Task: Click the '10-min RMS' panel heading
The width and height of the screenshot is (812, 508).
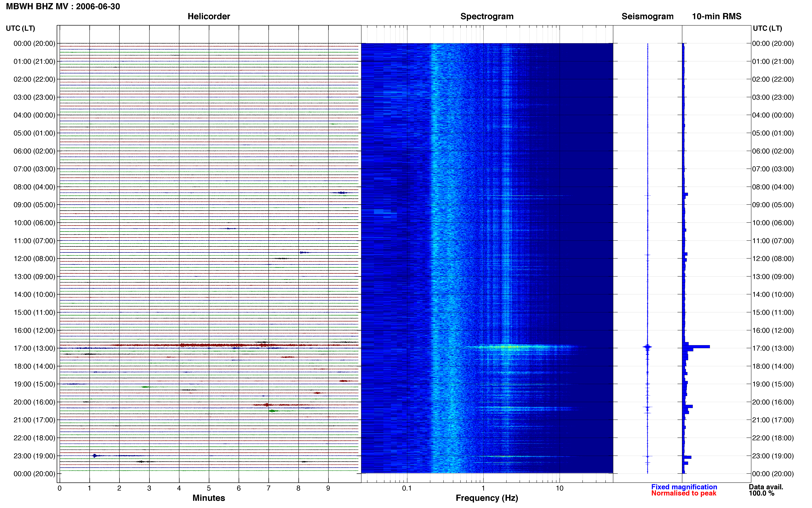Action: (717, 16)
